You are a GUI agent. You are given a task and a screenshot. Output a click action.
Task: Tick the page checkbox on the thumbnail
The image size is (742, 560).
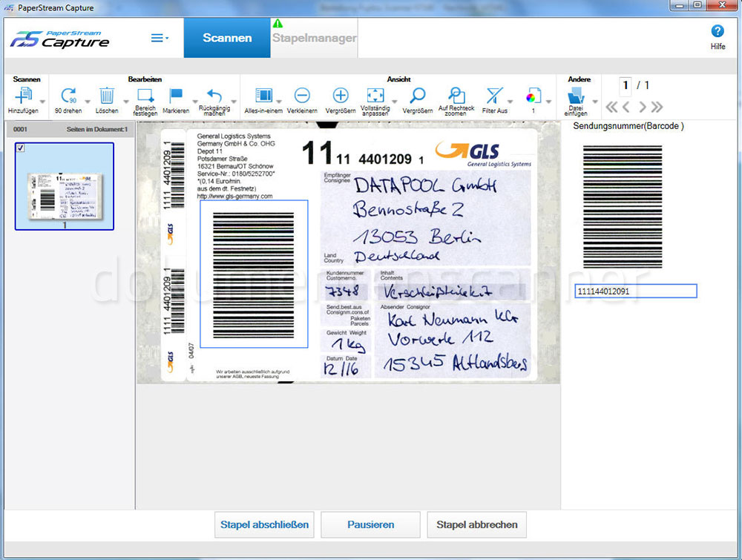[x=19, y=148]
